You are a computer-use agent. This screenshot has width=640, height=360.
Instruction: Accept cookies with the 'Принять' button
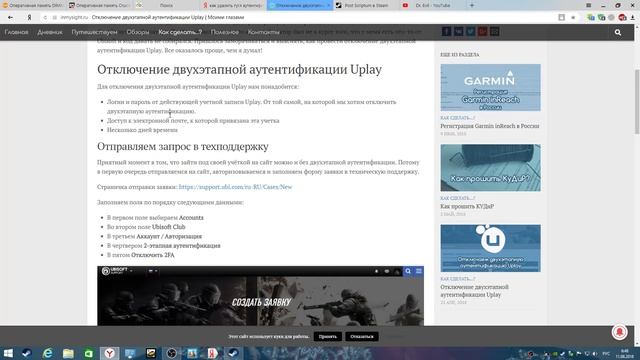tap(328, 337)
